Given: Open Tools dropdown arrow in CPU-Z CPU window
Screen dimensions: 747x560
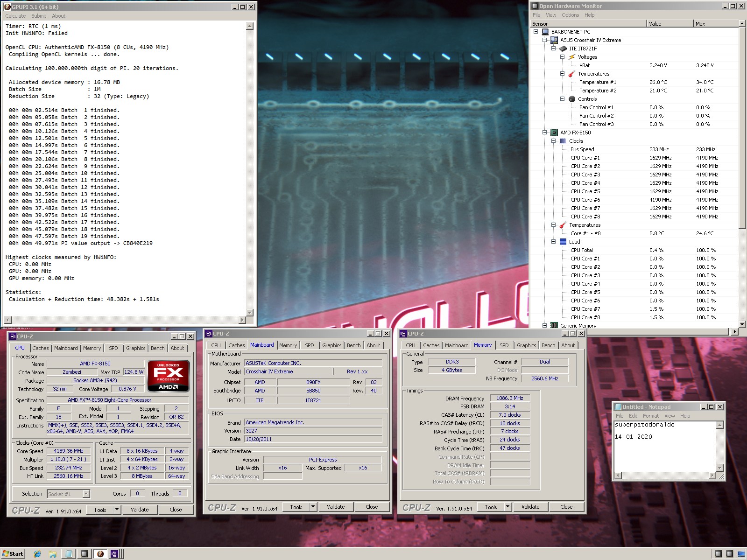Looking at the screenshot, I should pyautogui.click(x=117, y=510).
